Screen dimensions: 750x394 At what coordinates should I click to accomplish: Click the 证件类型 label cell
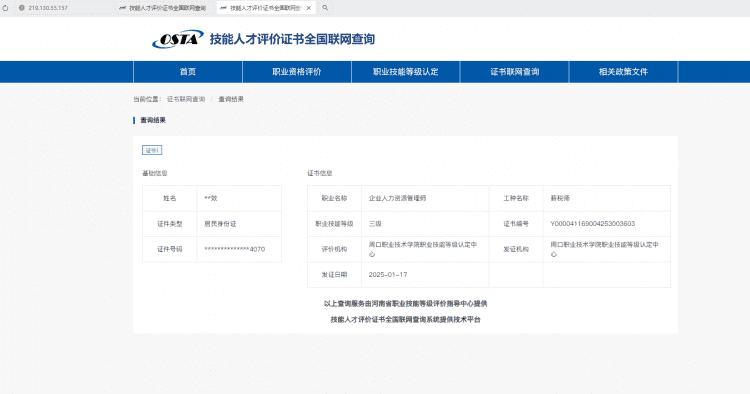coord(170,224)
